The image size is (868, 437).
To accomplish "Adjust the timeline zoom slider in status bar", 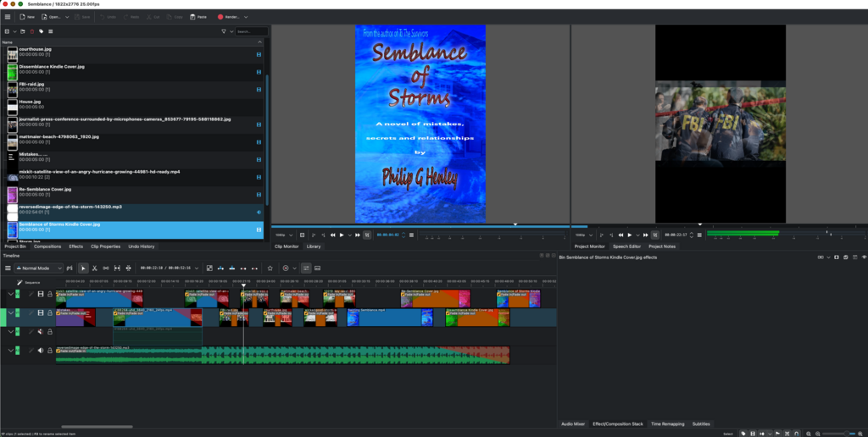I will (x=840, y=434).
